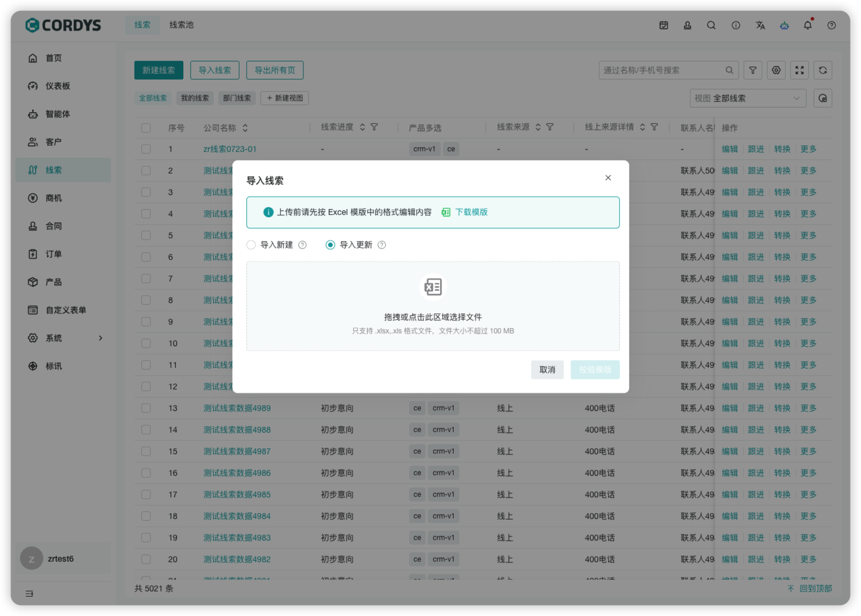Click the 导出所有页 button

[x=275, y=70]
